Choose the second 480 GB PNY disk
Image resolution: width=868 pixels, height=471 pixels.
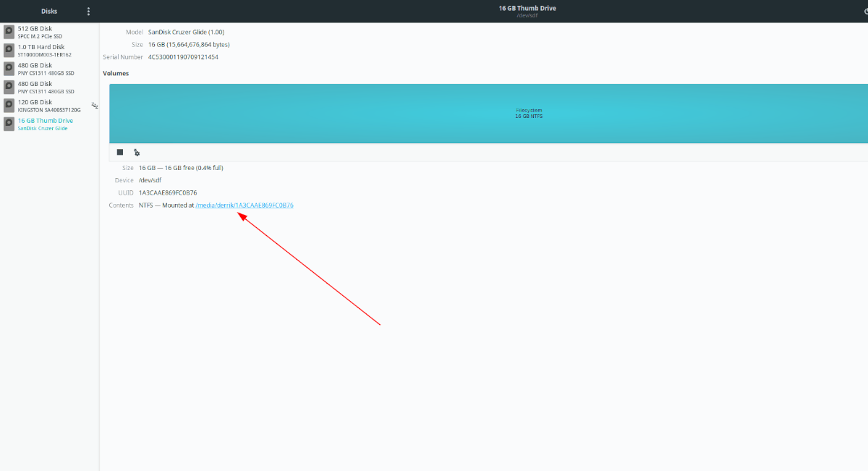tap(45, 88)
